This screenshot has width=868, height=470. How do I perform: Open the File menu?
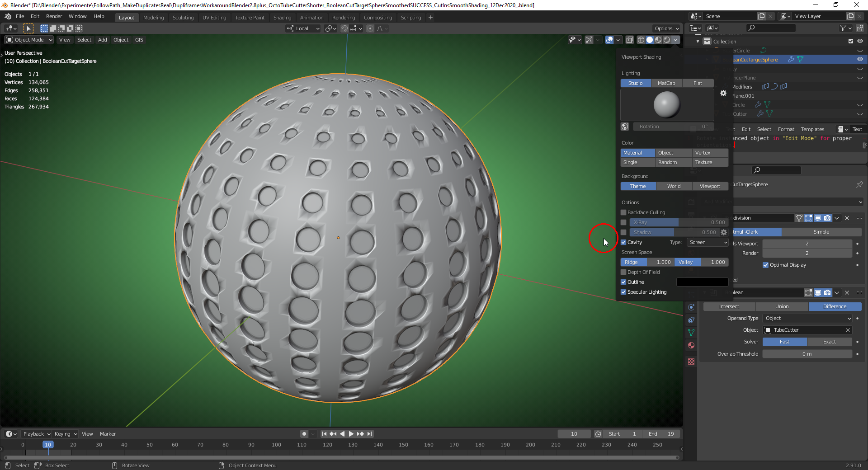point(20,16)
